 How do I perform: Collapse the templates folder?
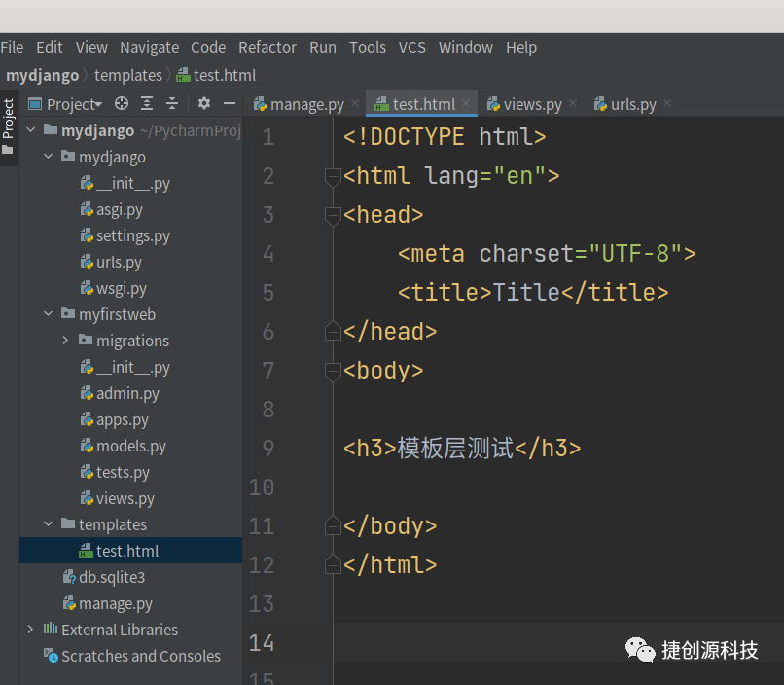tap(49, 523)
